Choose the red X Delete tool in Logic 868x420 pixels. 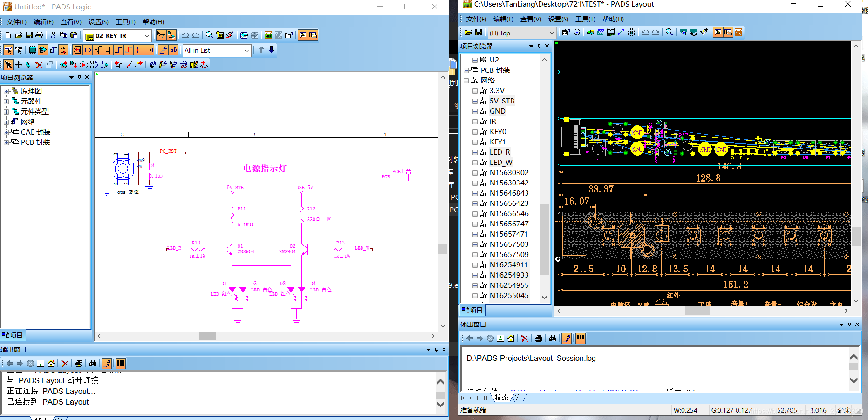point(39,65)
